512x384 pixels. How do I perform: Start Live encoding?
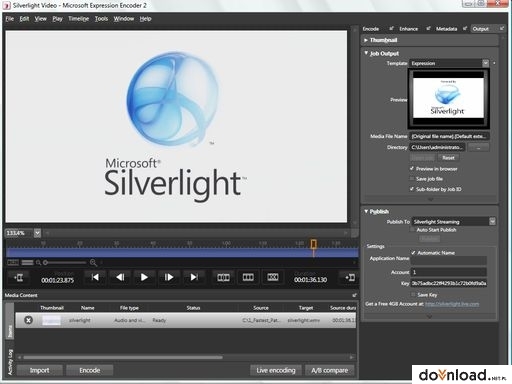(276, 370)
